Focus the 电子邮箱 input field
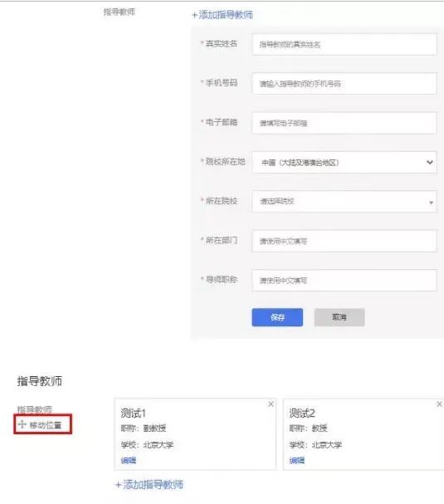444x504 pixels. (344, 123)
